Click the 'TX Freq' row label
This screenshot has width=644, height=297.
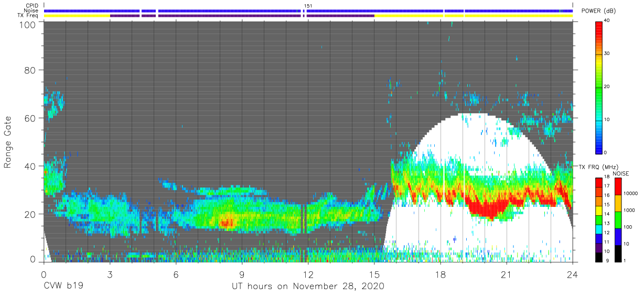[x=28, y=16]
